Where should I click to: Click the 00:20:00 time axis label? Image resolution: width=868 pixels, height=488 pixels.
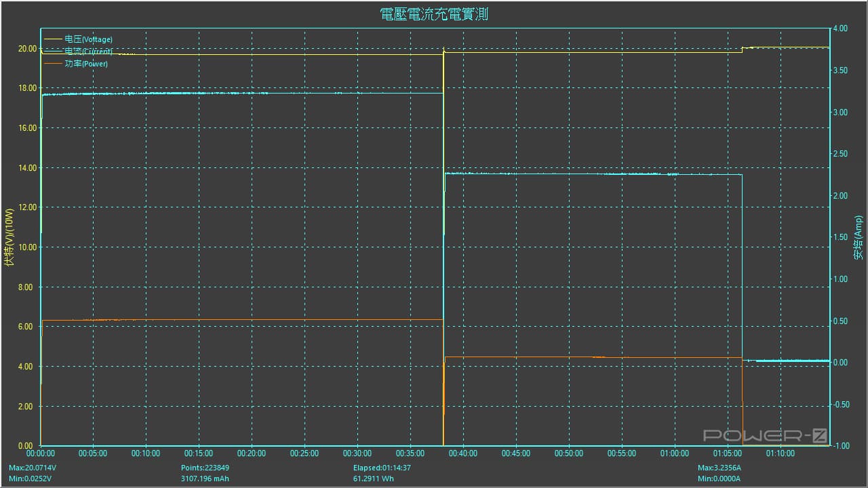click(252, 453)
